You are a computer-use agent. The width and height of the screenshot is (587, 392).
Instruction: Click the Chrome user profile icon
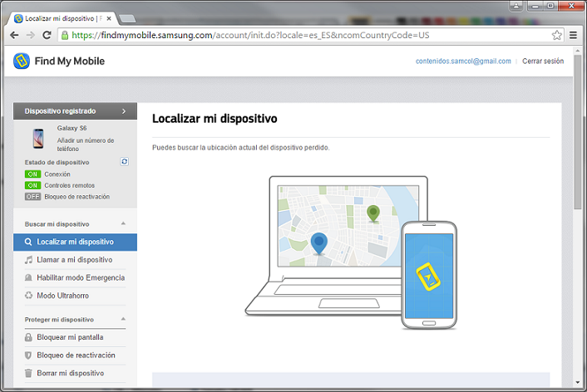point(516,6)
